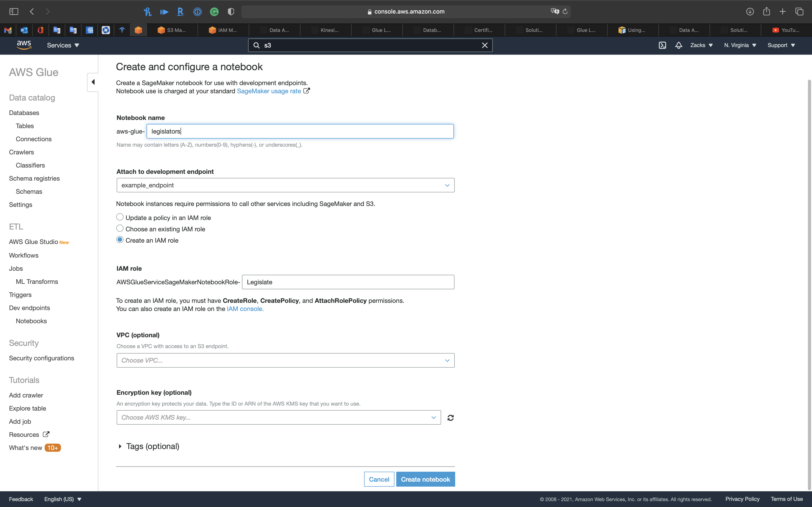812x507 pixels.
Task: Open the Choose VPC dropdown
Action: pos(285,361)
